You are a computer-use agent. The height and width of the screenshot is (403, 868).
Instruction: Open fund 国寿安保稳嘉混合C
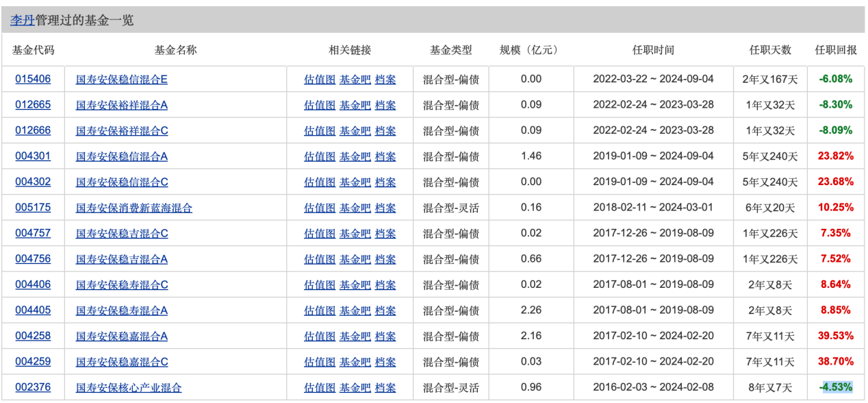tap(122, 362)
